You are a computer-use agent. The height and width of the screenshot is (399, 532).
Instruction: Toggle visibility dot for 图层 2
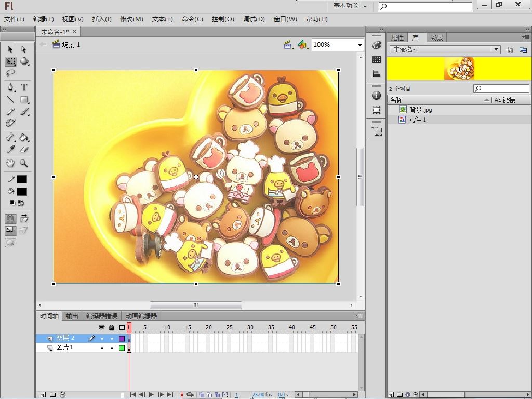[102, 339]
